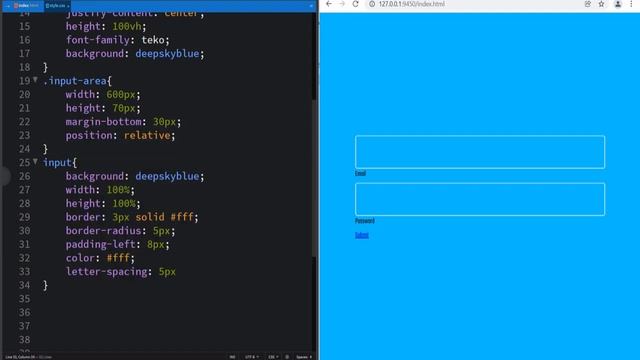
Task: Open the browser profile icon
Action: point(618,4)
